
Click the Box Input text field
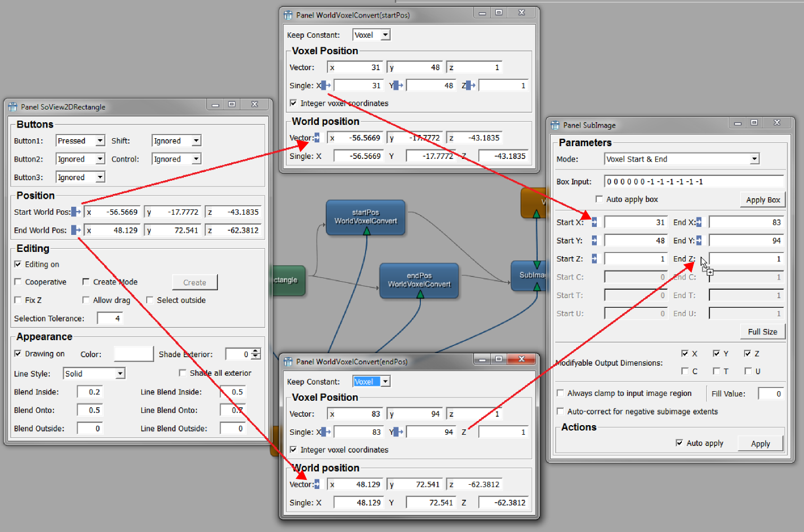[x=693, y=182]
